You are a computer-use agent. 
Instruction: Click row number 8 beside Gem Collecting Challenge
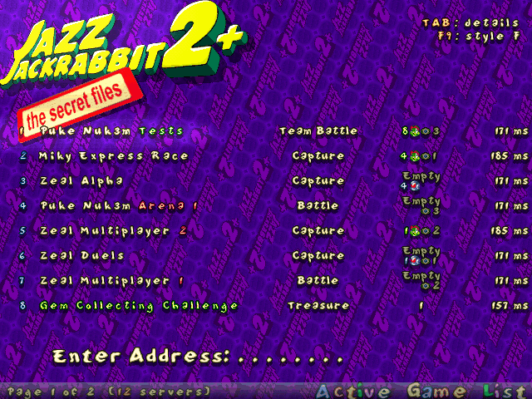click(x=23, y=306)
